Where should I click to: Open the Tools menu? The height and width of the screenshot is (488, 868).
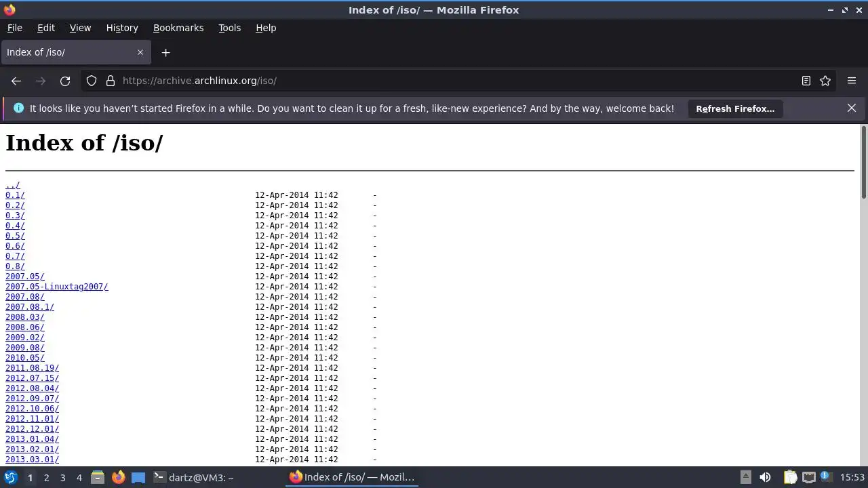tap(229, 28)
